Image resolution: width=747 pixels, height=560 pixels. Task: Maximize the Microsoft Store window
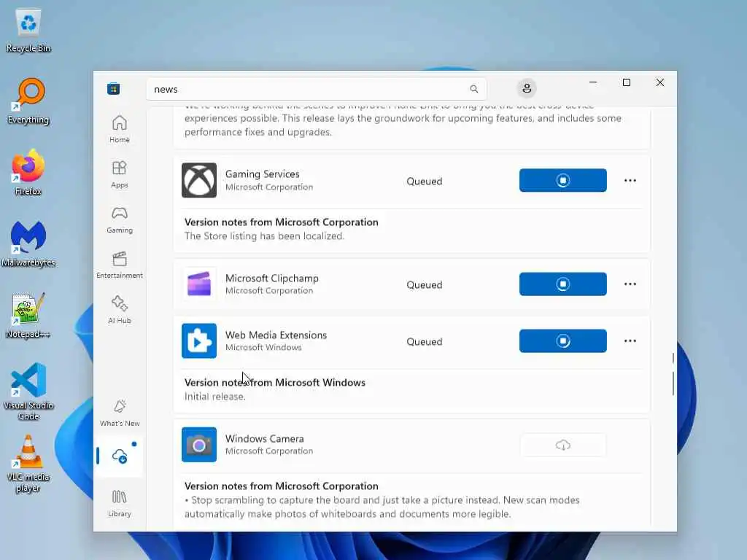coord(627,82)
